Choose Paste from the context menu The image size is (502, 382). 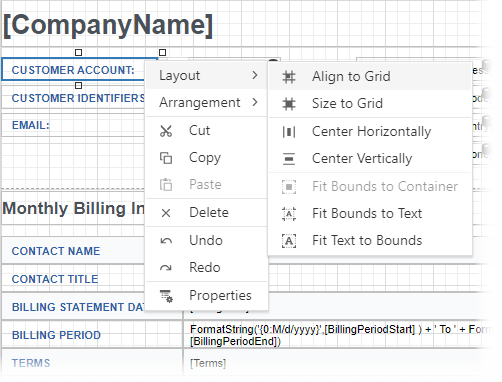206,185
